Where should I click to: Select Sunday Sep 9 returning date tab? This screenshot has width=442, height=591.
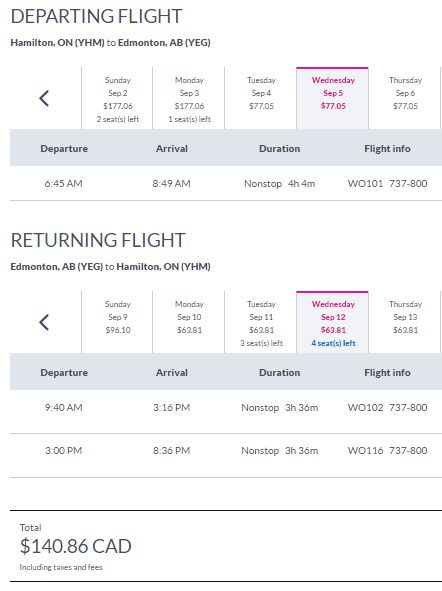point(117,323)
